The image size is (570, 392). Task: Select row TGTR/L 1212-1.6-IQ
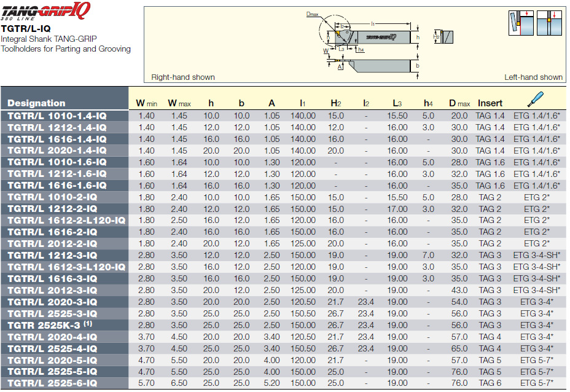(284, 174)
